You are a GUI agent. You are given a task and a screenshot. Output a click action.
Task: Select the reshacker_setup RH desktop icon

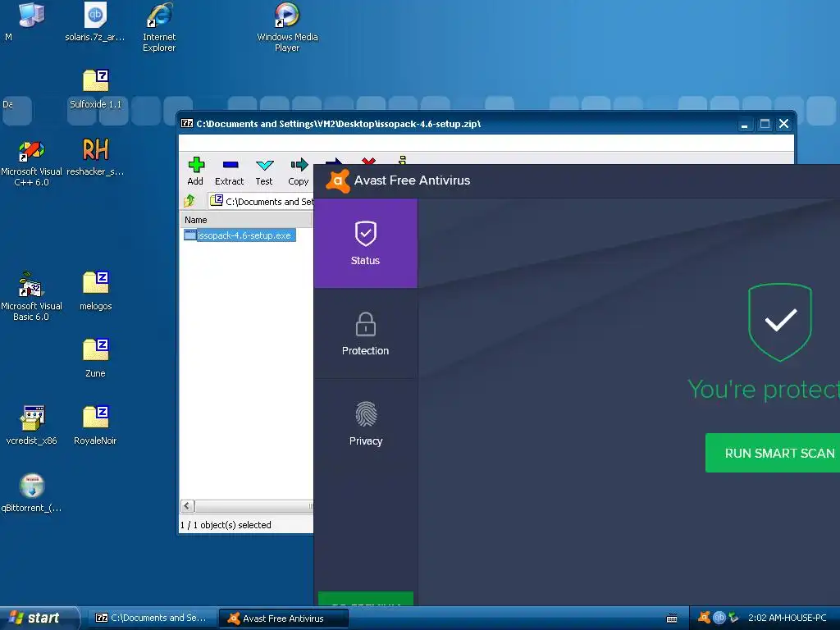(95, 157)
